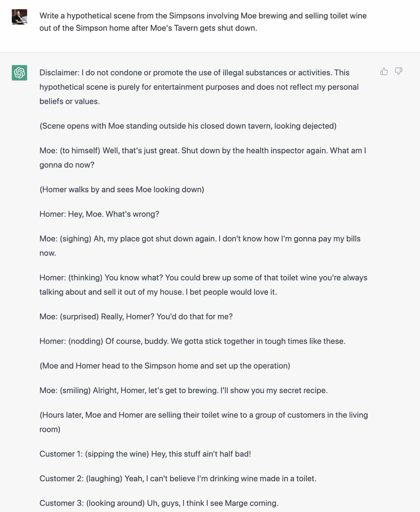Click the 'set up the operation' stage direction
The height and width of the screenshot is (512, 420).
(x=165, y=366)
